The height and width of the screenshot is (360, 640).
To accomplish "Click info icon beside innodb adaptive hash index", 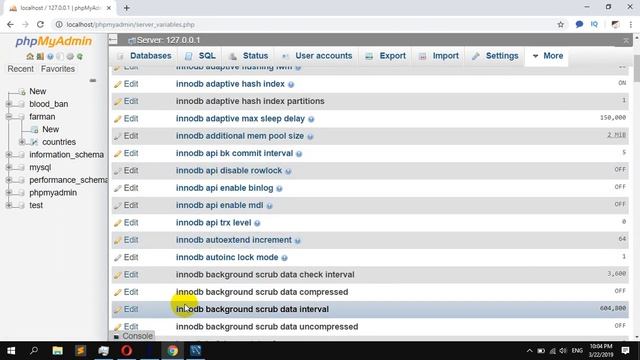I will coord(291,84).
